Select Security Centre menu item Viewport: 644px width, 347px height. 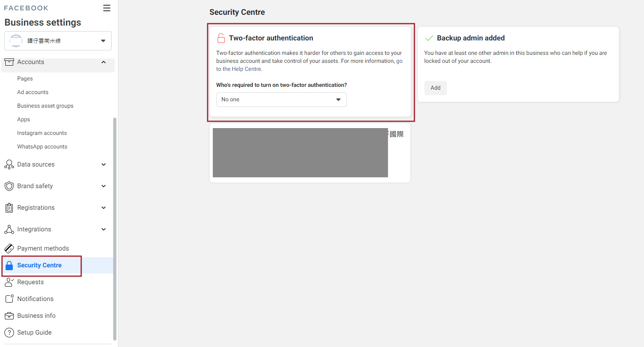point(39,265)
